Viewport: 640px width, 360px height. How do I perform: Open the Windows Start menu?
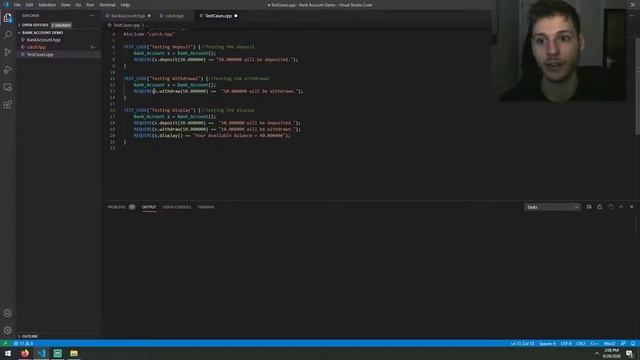tap(8, 353)
